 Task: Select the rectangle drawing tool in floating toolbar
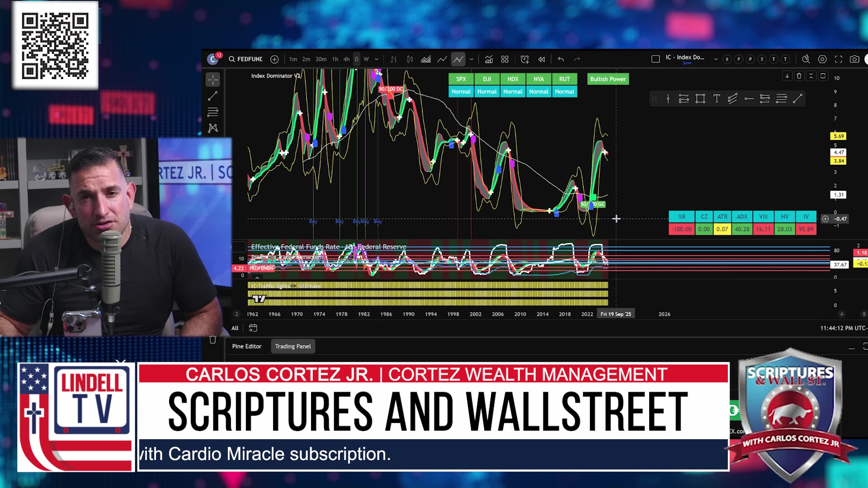[700, 99]
